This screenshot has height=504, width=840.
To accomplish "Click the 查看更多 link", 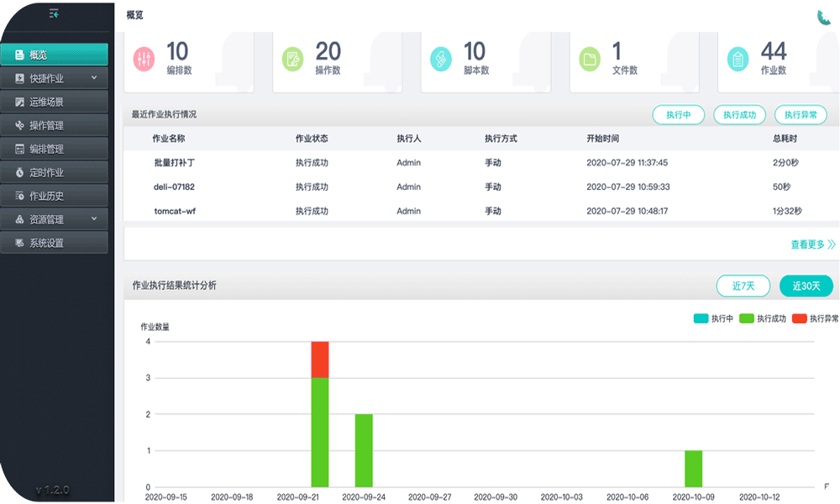I will 812,245.
